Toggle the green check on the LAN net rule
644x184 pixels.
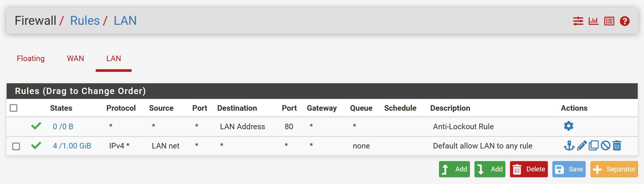coord(36,145)
